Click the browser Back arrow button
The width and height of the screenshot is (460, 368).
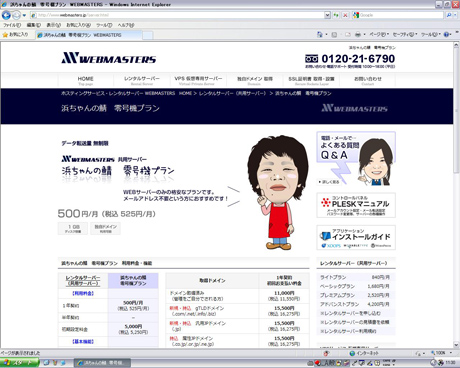[x=6, y=15]
